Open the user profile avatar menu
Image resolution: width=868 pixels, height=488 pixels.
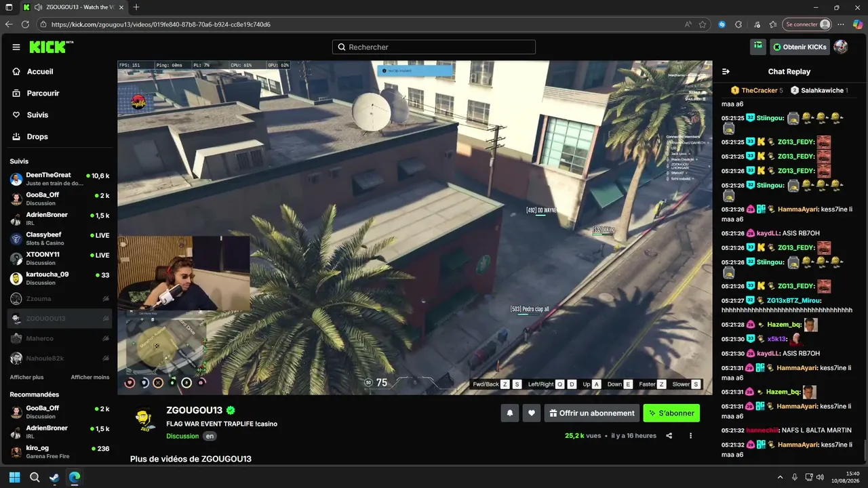pyautogui.click(x=841, y=47)
